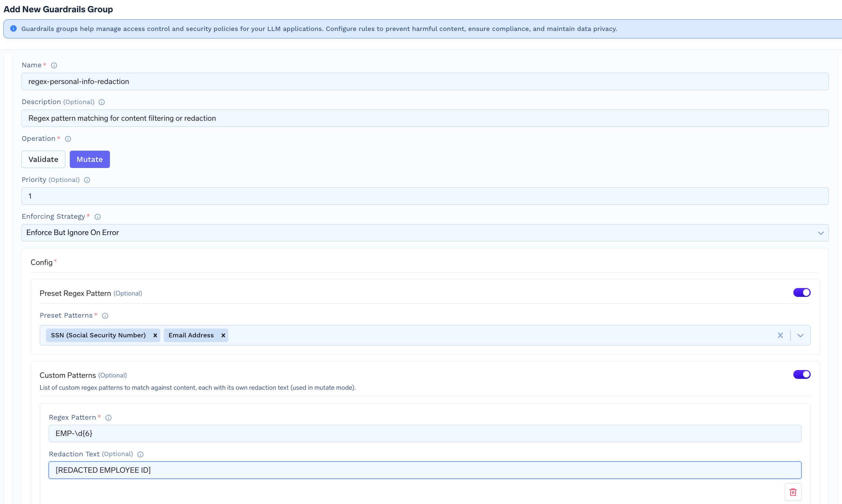Delete the custom pattern with trash icon

coord(793,492)
